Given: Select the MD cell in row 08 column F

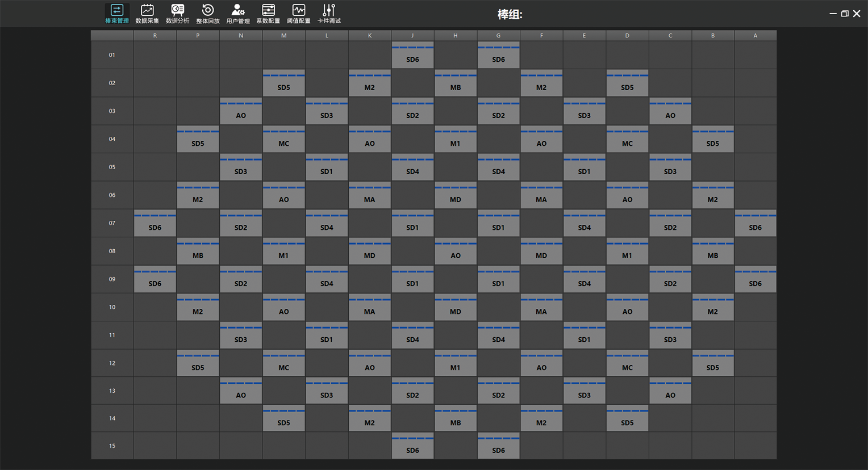Looking at the screenshot, I should [x=541, y=251].
